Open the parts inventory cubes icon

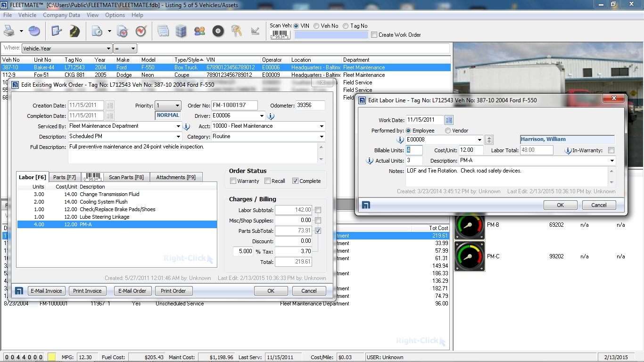181,31
